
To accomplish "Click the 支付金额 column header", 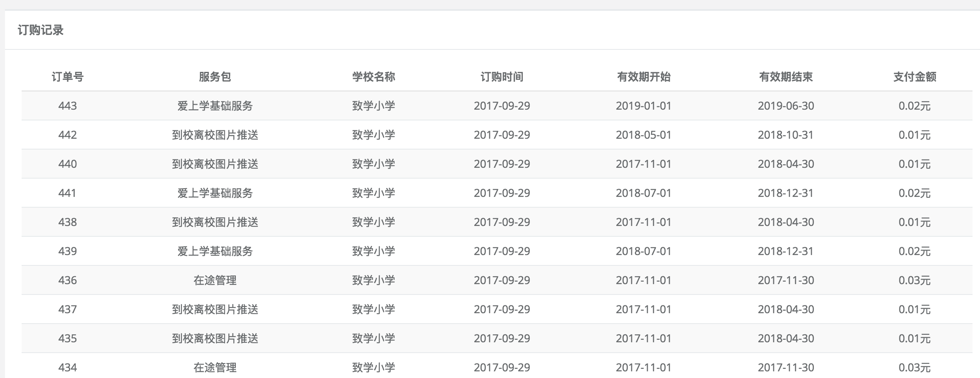I will (x=914, y=77).
